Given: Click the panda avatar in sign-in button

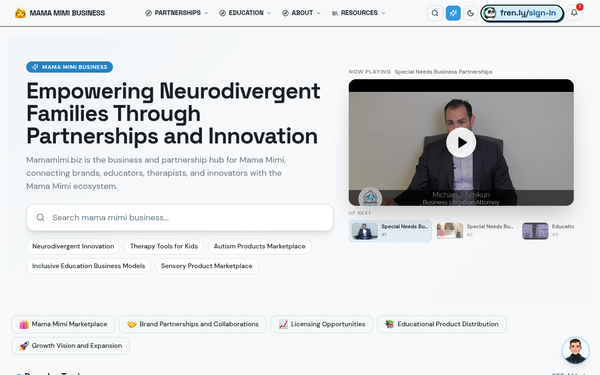Looking at the screenshot, I should pos(490,13).
